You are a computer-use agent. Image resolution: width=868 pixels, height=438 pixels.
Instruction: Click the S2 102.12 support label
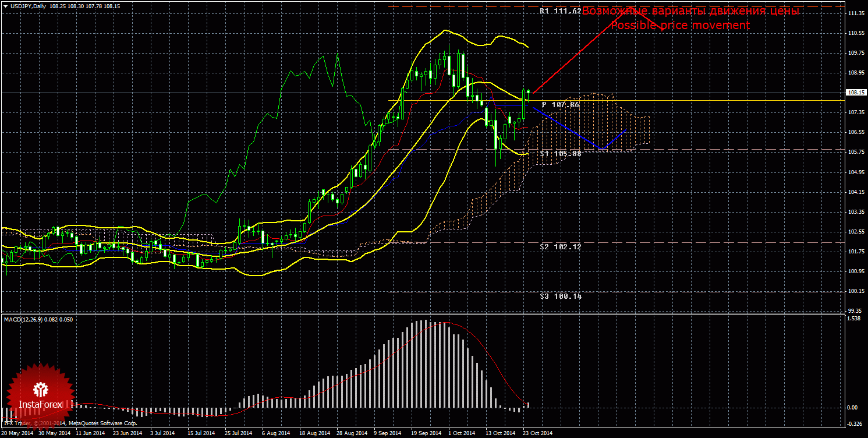(x=560, y=247)
